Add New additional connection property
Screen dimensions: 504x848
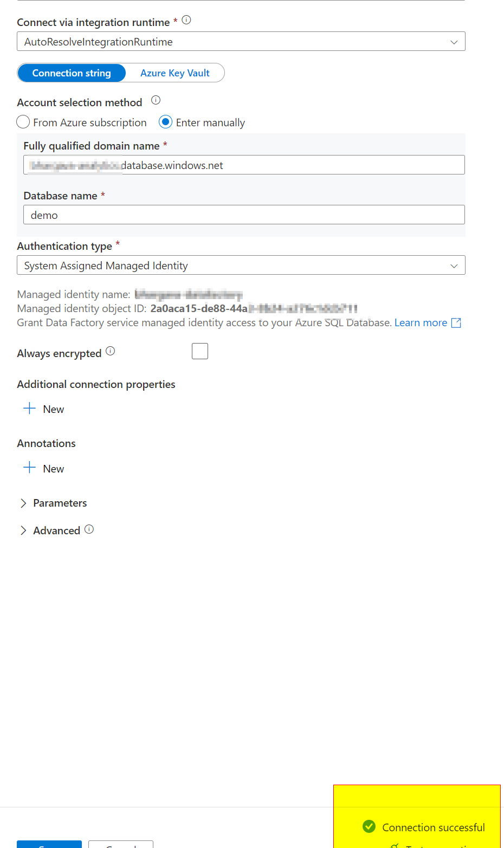[44, 409]
